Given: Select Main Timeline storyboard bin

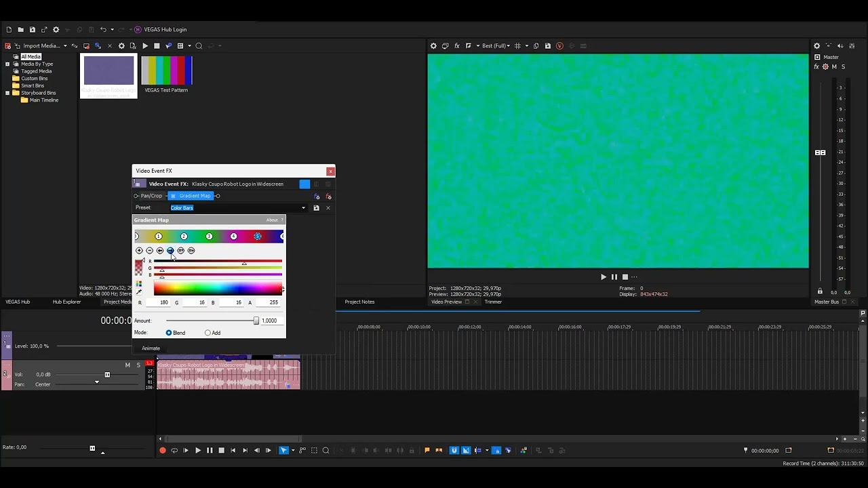Looking at the screenshot, I should coord(44,100).
